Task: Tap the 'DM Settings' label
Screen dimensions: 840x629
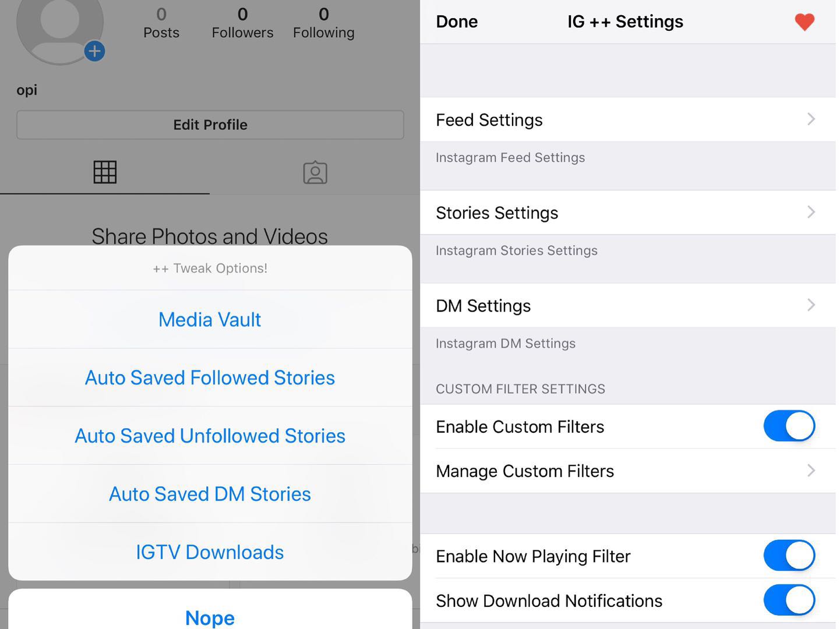Action: [483, 306]
